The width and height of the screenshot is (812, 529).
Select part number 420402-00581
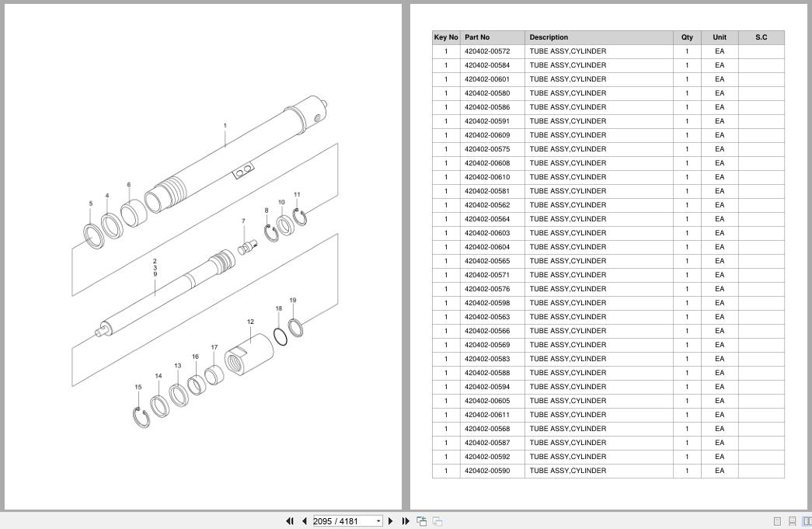point(486,191)
